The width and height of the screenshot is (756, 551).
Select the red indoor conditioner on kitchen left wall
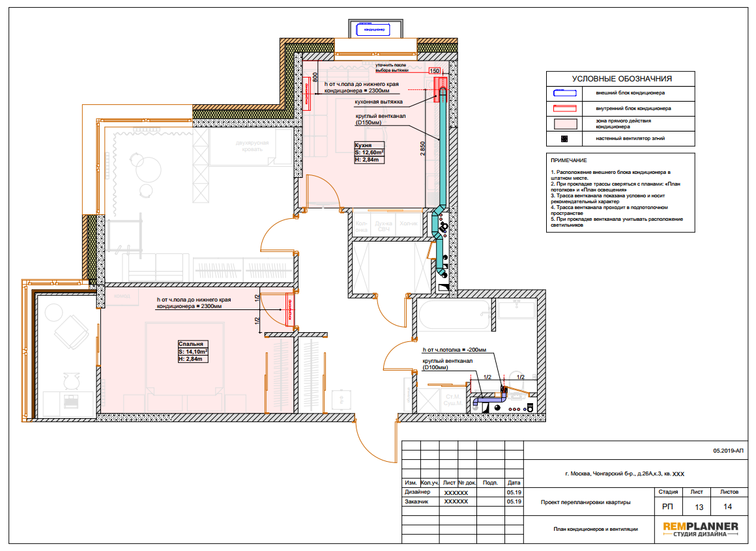pyautogui.click(x=307, y=93)
